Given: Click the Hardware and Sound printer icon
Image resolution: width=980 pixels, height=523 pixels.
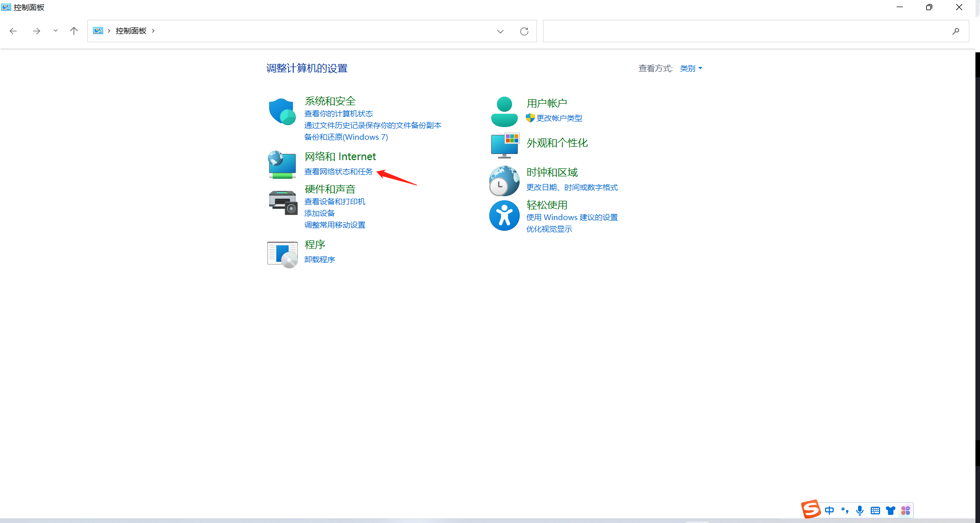Looking at the screenshot, I should tap(282, 202).
